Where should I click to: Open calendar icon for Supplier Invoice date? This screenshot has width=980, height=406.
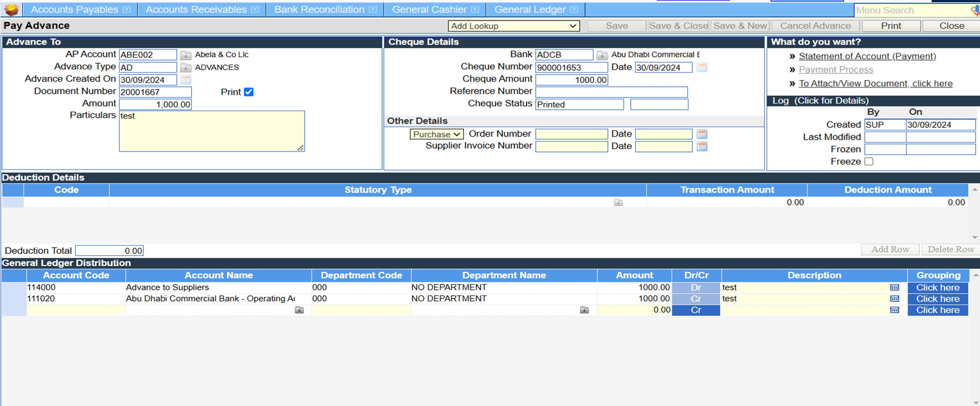pyautogui.click(x=702, y=147)
